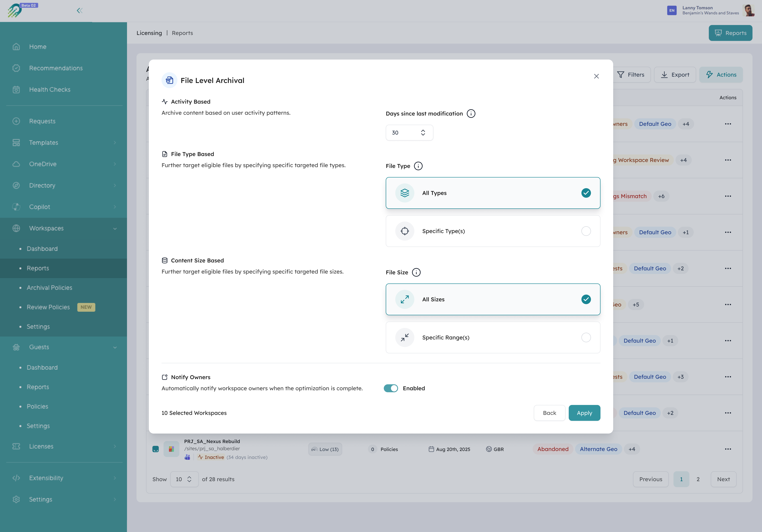Click the Back button
Viewport: 762px width, 532px height.
pos(549,413)
